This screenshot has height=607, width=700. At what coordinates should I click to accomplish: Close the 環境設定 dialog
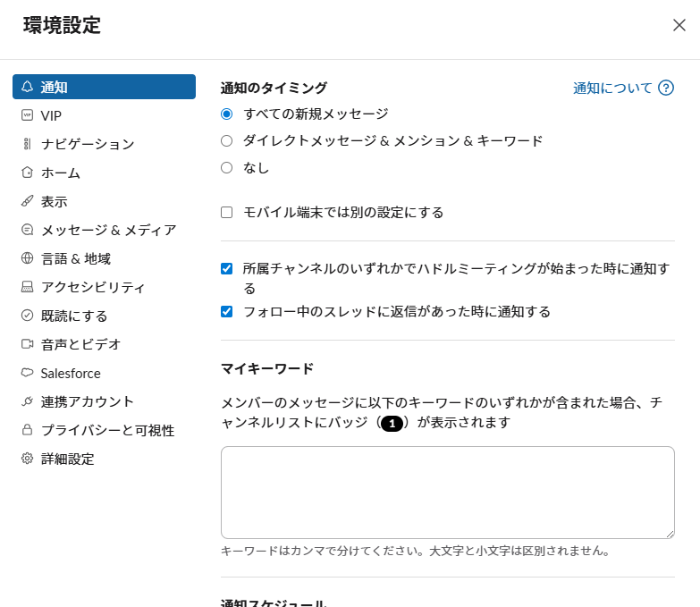679,25
